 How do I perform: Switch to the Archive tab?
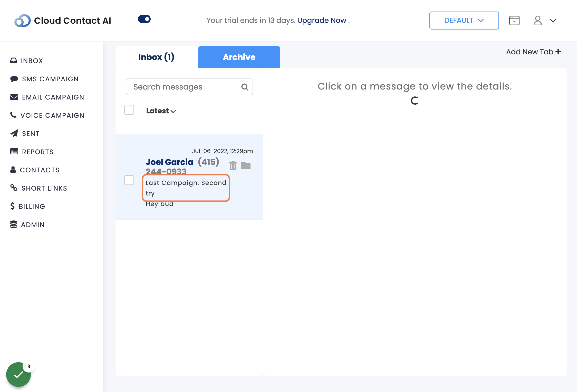point(239,57)
